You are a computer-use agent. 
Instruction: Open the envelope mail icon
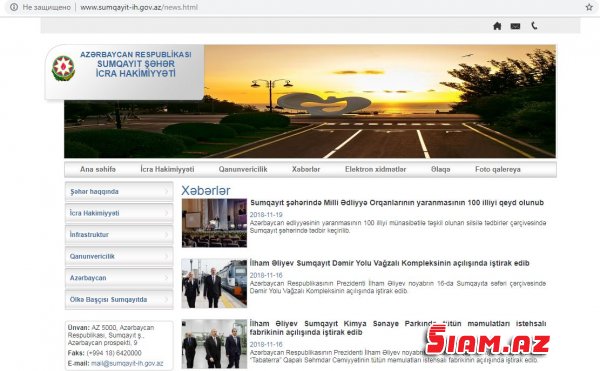515,26
